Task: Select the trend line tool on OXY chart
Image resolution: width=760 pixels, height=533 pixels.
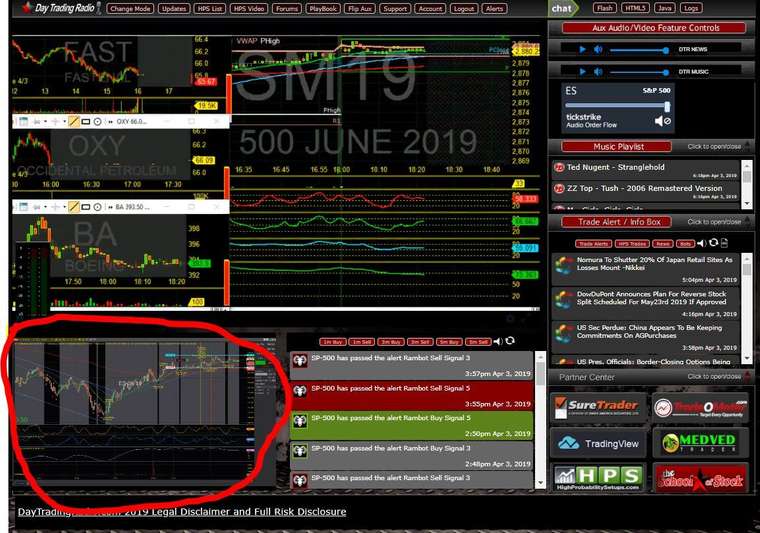Action: (x=73, y=121)
